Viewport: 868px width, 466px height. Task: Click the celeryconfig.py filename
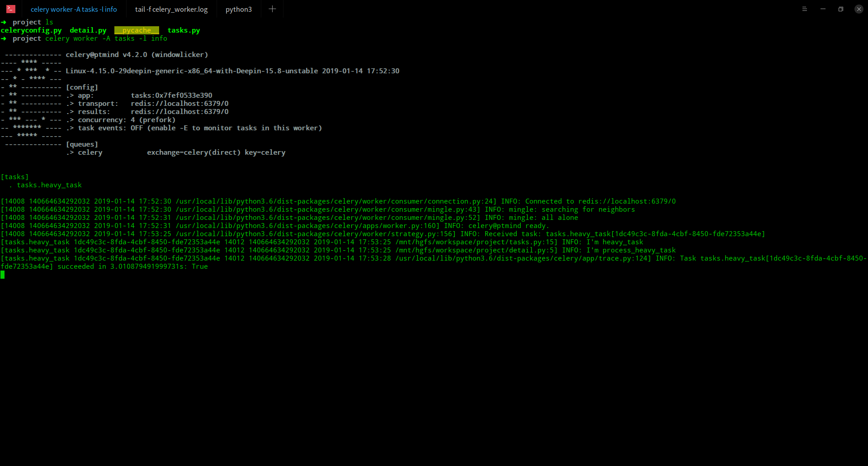click(31, 30)
